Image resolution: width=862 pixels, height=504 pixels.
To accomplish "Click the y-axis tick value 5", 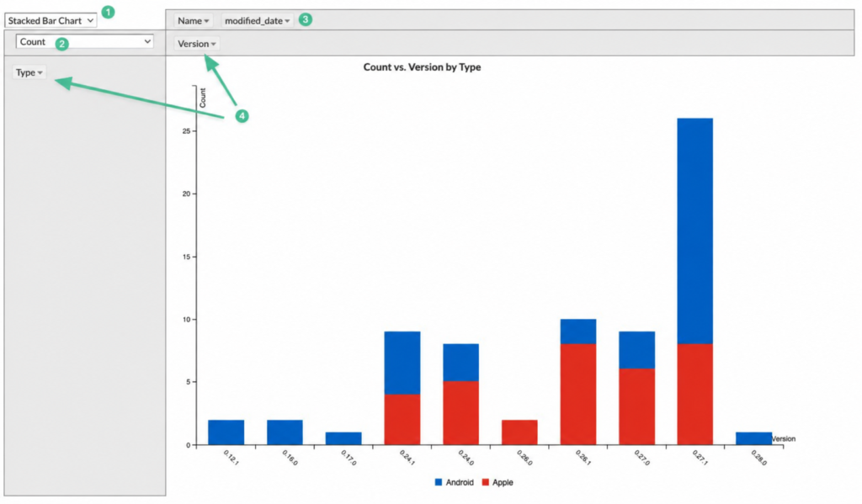I will [x=189, y=382].
